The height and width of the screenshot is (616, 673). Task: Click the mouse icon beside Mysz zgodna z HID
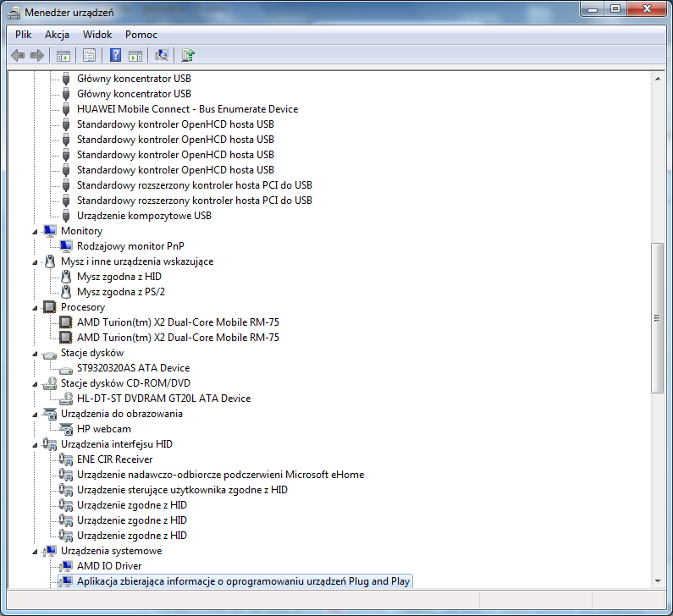pyautogui.click(x=66, y=277)
